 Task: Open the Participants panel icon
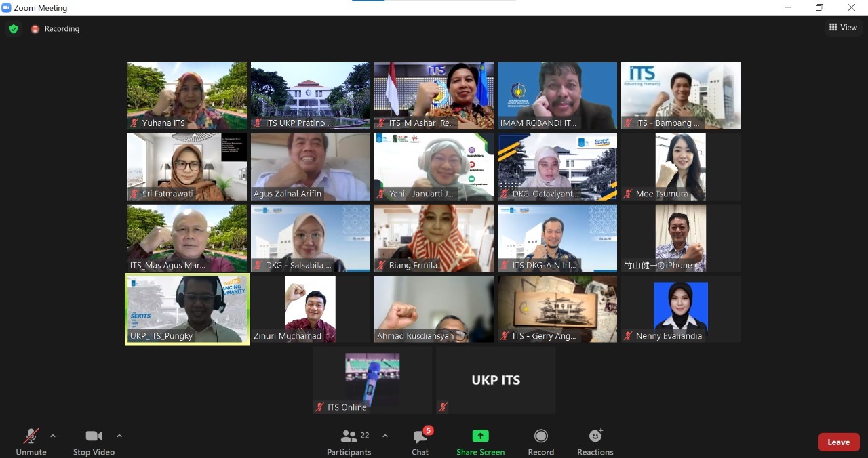349,436
